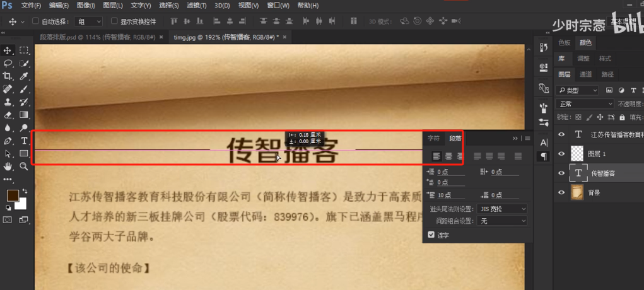Hide the 图层 1 layer
The width and height of the screenshot is (644, 290).
tap(561, 154)
